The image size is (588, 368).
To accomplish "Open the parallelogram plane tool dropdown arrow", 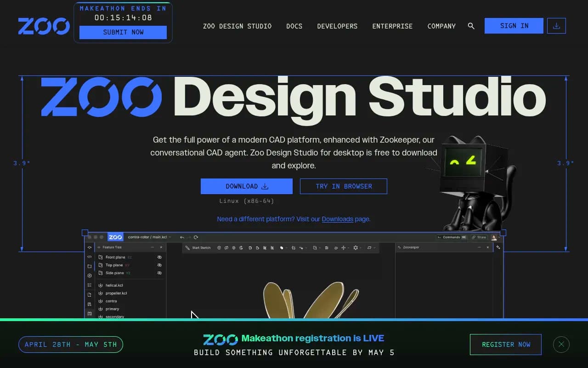I will click(374, 248).
